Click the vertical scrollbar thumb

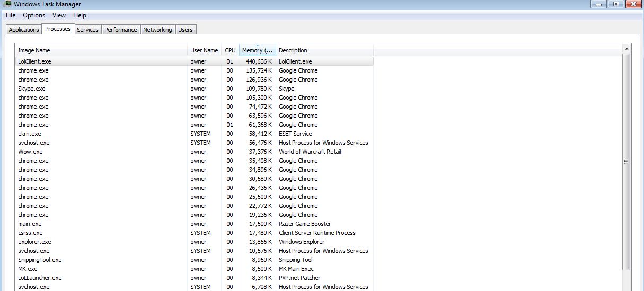[627, 161]
